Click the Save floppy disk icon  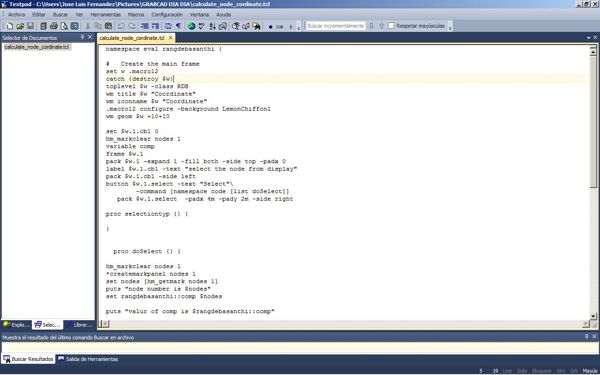click(30, 26)
